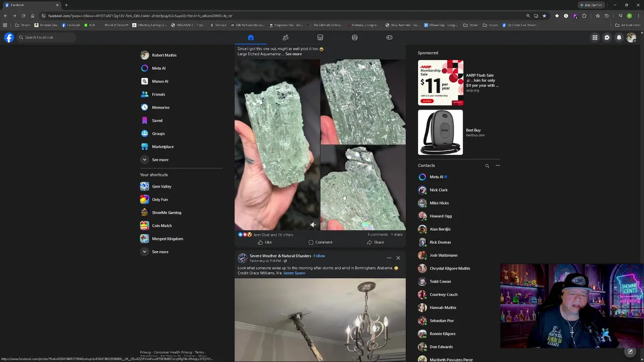644x362 pixels.
Task: Click the Search Facebook field
Action: [46, 37]
